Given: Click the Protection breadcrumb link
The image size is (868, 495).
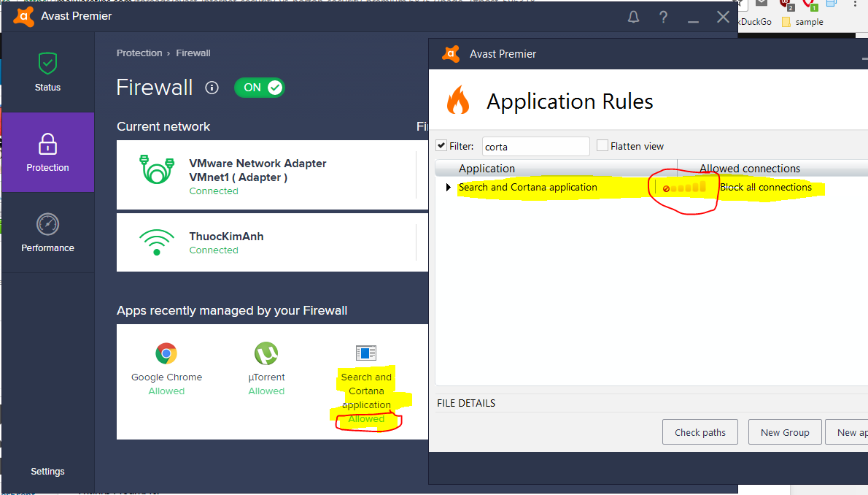Looking at the screenshot, I should 139,53.
